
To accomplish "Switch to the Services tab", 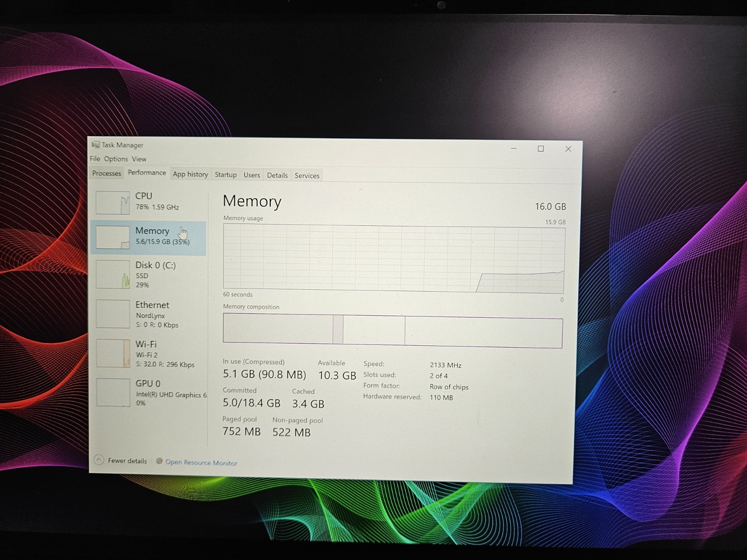I will pos(307,176).
